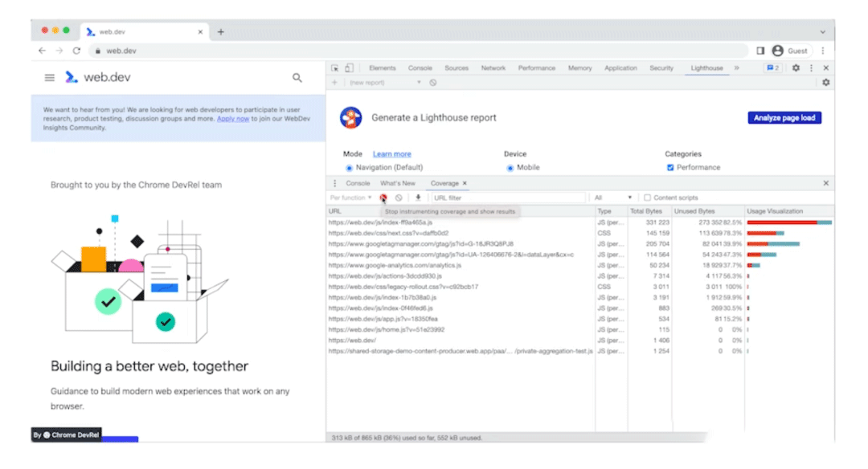This screenshot has width=868, height=469.
Task: Switch to the Network tab
Action: point(493,68)
